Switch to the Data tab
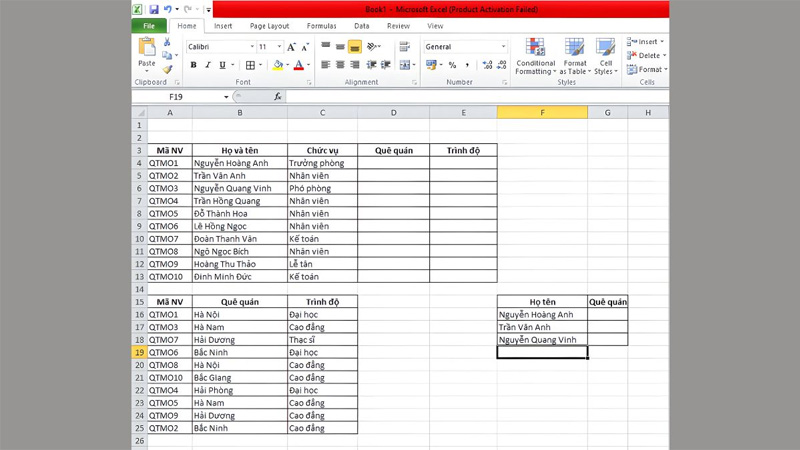Image resolution: width=800 pixels, height=450 pixels. click(362, 26)
